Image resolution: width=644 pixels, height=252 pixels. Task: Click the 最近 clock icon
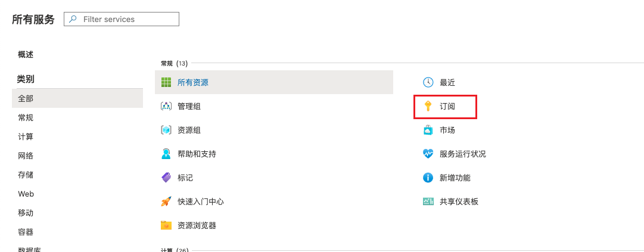[428, 82]
